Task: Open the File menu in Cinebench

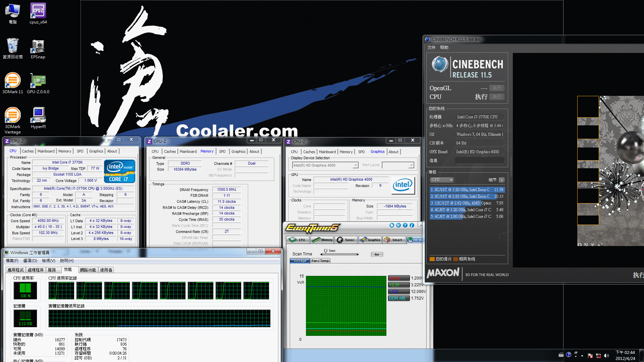Action: (x=431, y=48)
